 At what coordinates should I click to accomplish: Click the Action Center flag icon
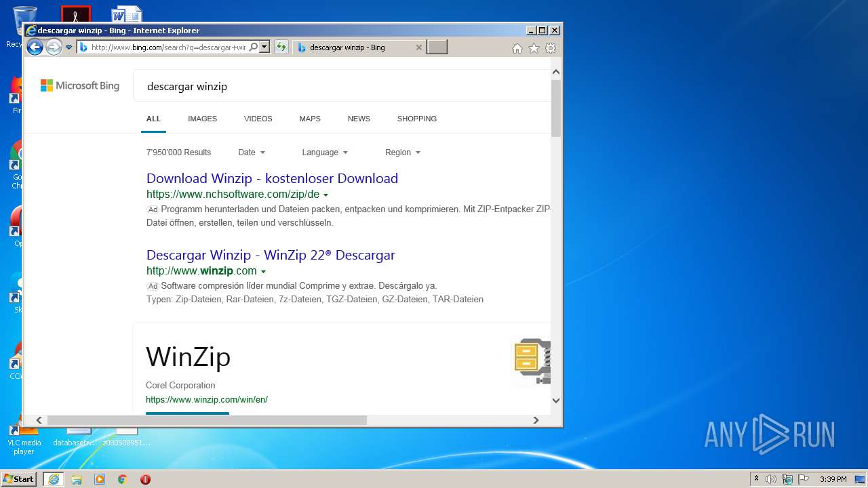coord(804,479)
